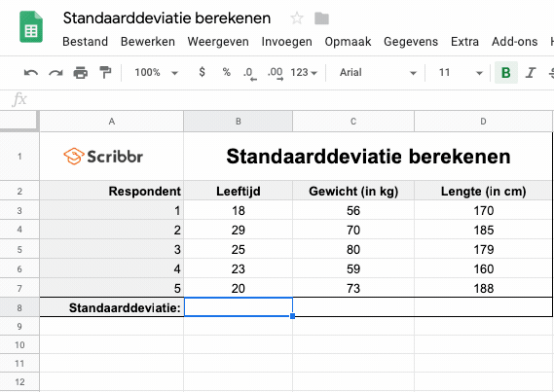Select column C header
The image size is (554, 392).
pos(353,122)
